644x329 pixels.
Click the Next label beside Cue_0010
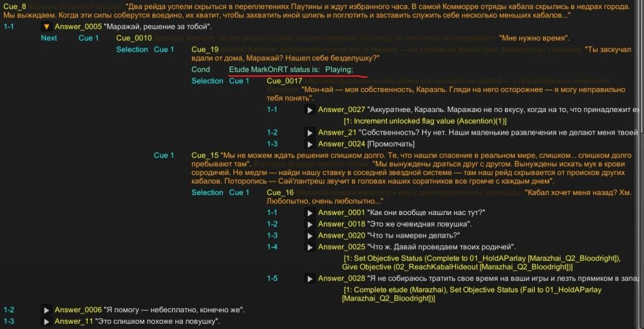click(x=49, y=38)
